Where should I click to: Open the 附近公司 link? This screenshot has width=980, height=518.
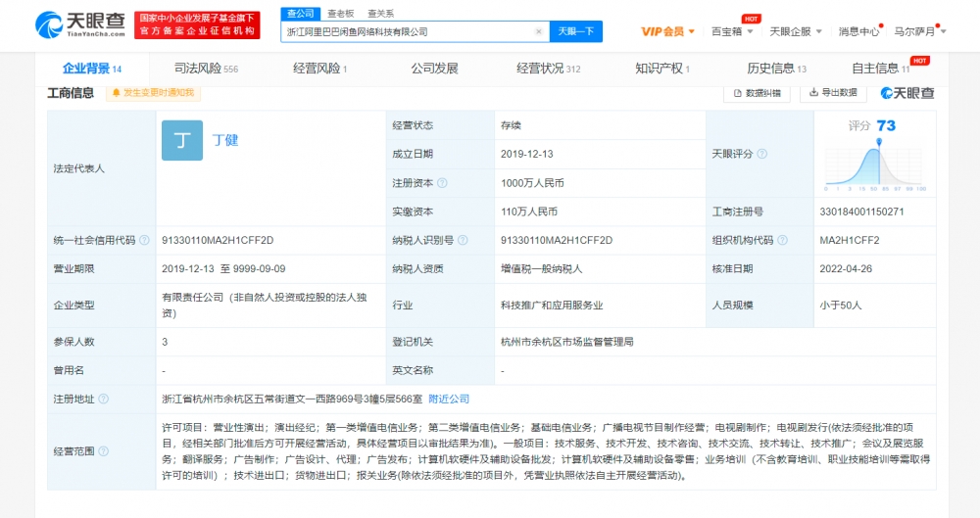[x=449, y=399]
